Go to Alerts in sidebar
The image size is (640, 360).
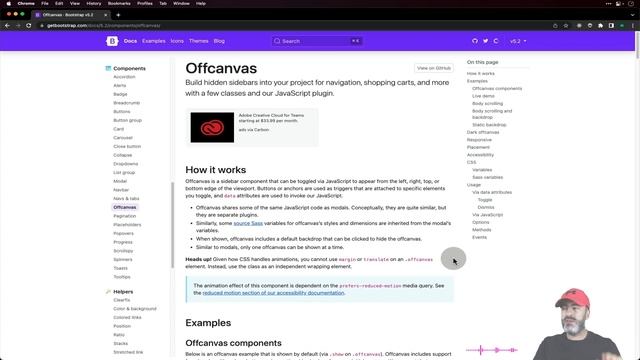[120, 85]
